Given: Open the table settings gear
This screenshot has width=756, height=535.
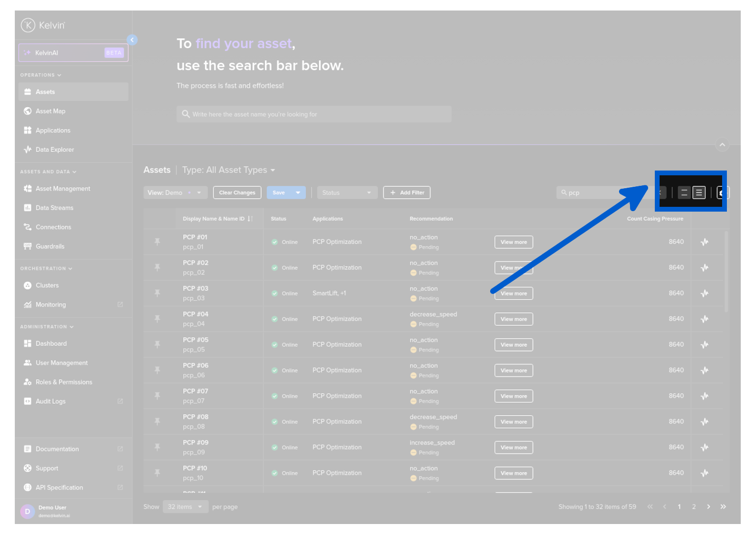Looking at the screenshot, I should coord(722,193).
